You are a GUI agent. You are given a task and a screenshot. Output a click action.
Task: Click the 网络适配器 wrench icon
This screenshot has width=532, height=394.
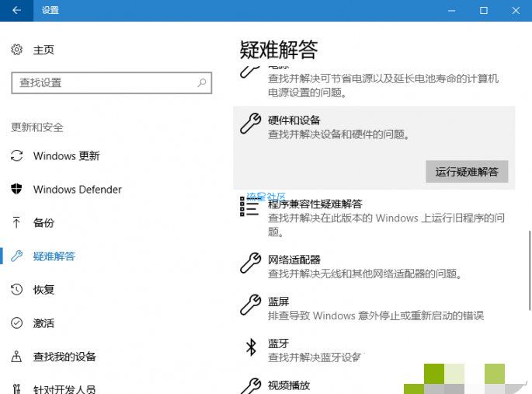(250, 263)
